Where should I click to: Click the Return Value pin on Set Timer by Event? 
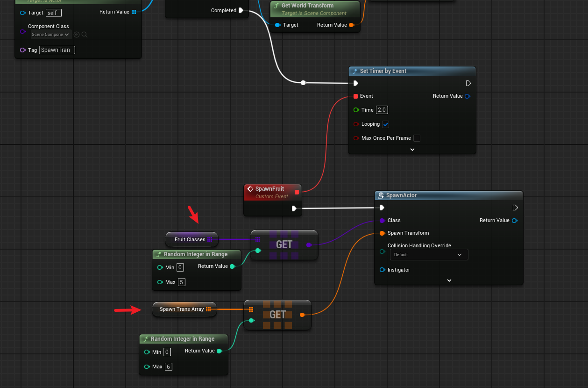[467, 96]
